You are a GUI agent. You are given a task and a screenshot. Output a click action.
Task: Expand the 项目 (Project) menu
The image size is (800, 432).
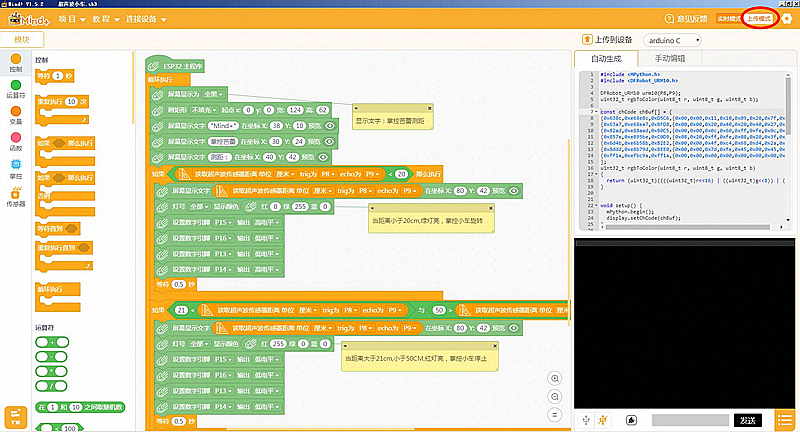70,19
